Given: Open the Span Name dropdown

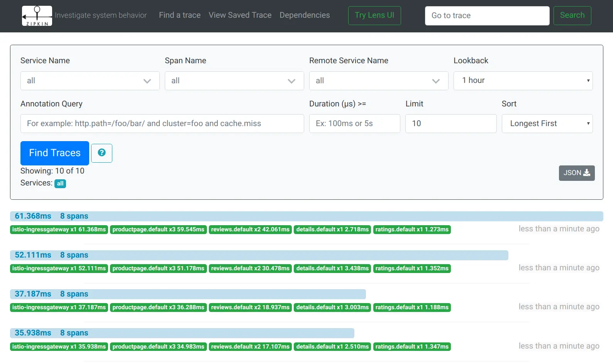Looking at the screenshot, I should [234, 81].
